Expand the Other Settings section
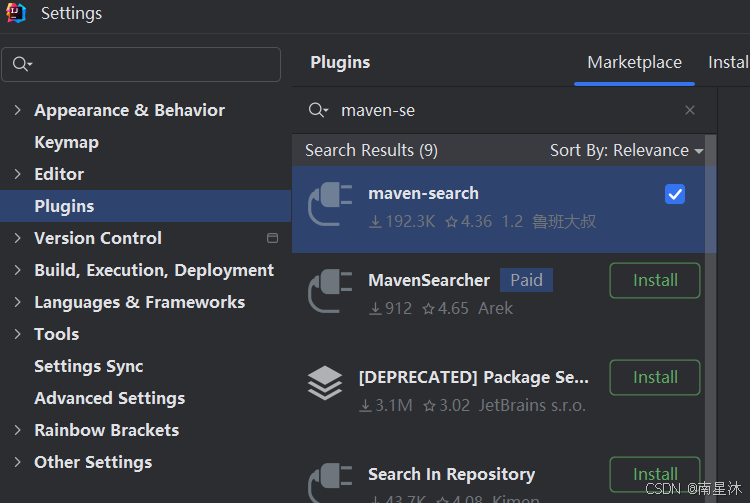Viewport: 750px width, 503px height. coord(18,462)
